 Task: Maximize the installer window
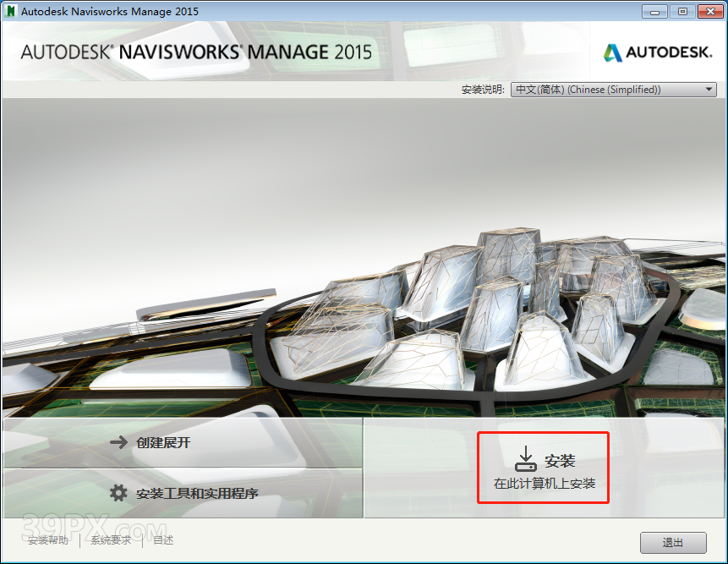pos(681,11)
